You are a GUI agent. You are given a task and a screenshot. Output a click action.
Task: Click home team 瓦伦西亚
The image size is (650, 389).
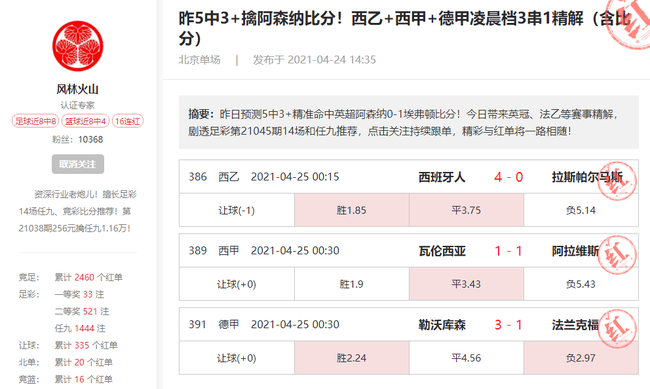[442, 251]
